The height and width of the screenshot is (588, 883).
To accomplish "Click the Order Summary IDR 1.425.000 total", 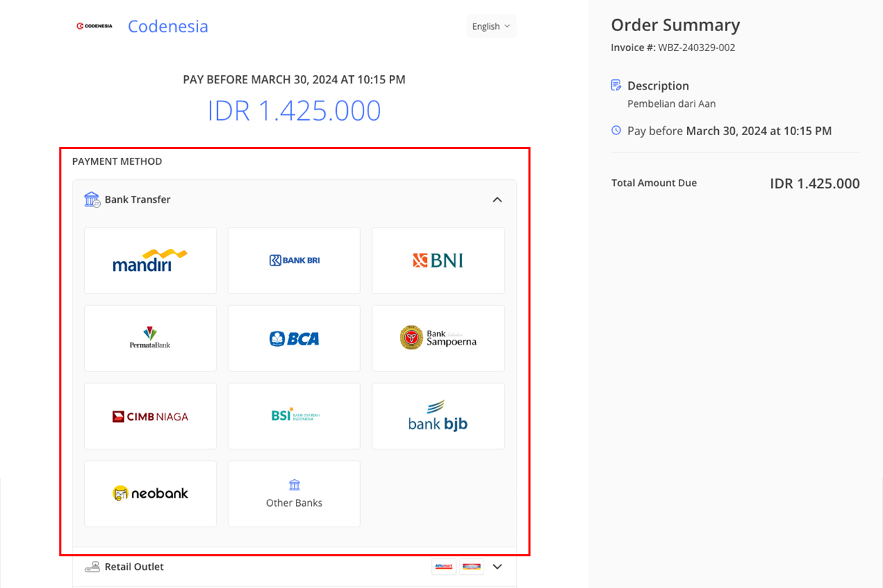I will point(815,183).
